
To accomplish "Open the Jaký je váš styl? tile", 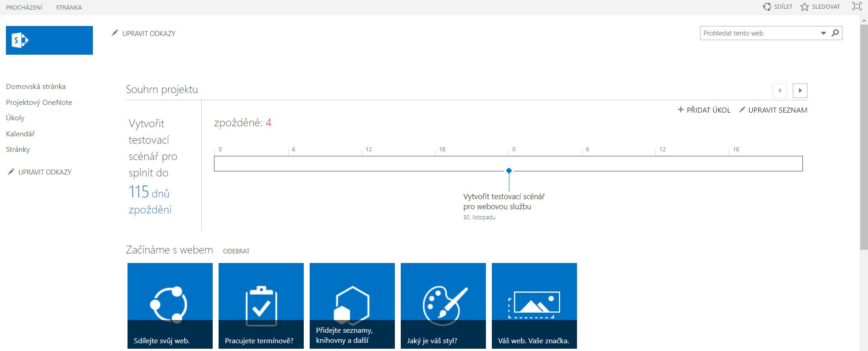I will [443, 306].
